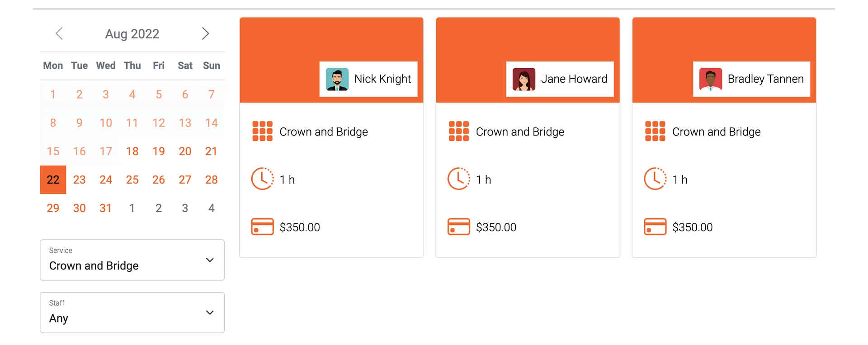Expand the Service chevron arrow
The width and height of the screenshot is (868, 345).
tap(210, 260)
